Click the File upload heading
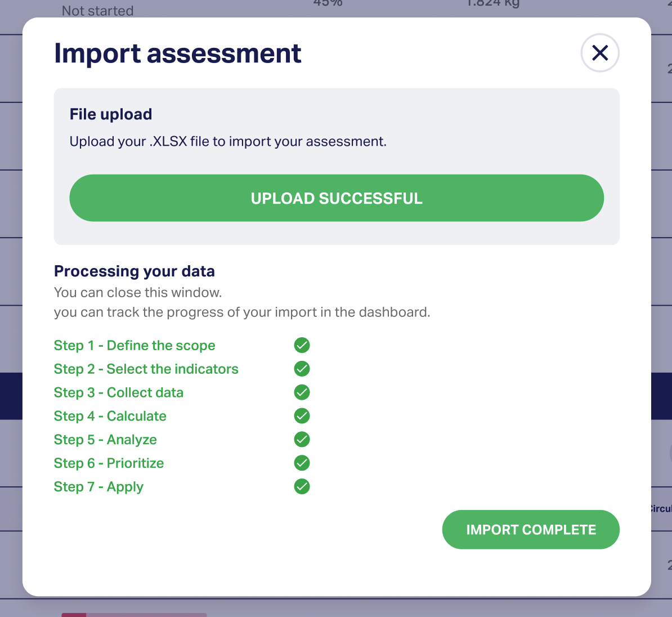Image resolution: width=672 pixels, height=617 pixels. [110, 114]
